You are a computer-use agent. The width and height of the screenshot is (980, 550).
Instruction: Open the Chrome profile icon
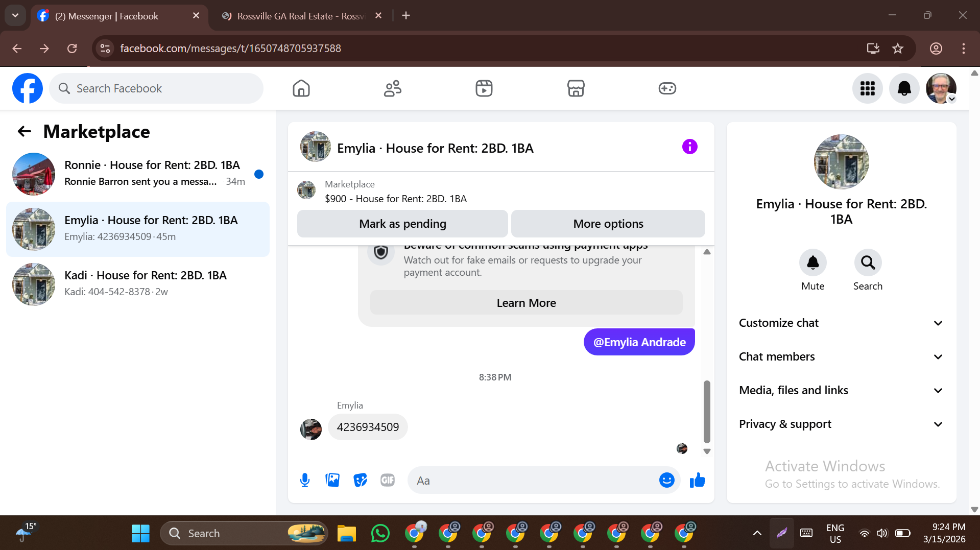tap(936, 49)
